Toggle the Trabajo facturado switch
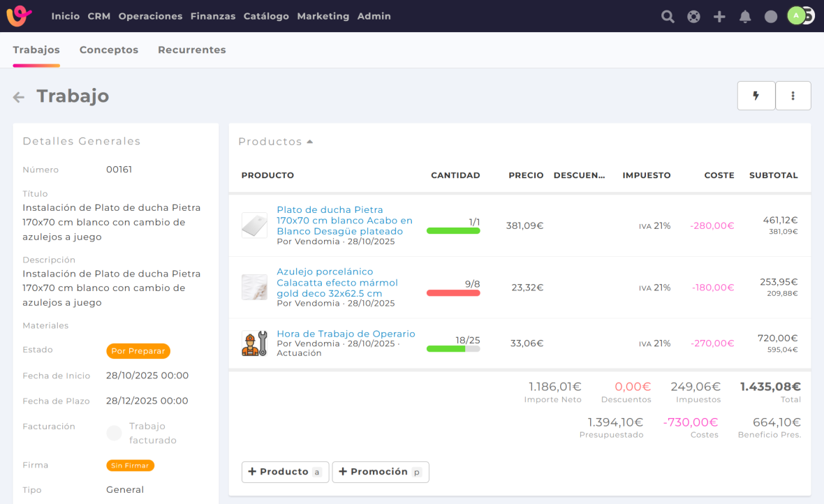824x504 pixels. (x=114, y=433)
